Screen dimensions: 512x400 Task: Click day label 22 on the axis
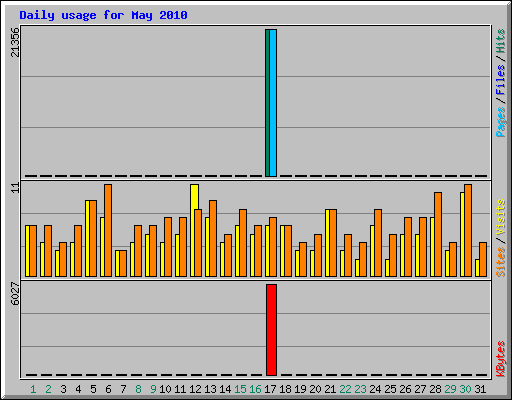[x=345, y=389]
